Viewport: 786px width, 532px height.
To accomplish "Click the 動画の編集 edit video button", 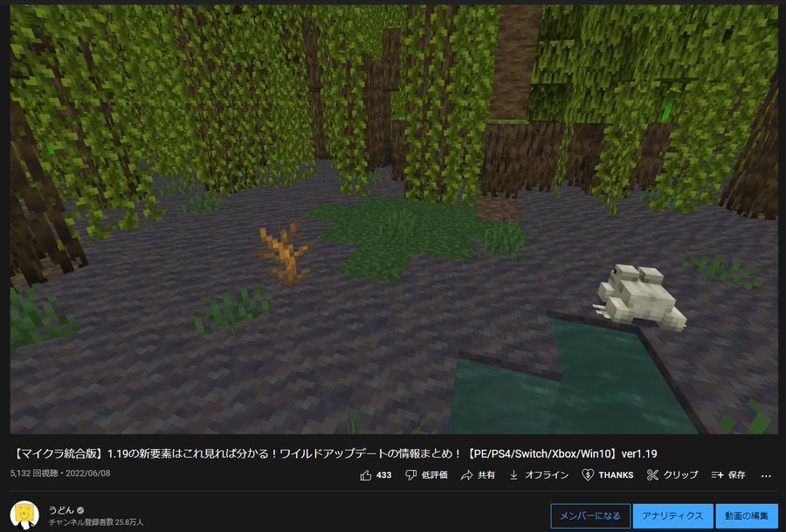I will (747, 516).
